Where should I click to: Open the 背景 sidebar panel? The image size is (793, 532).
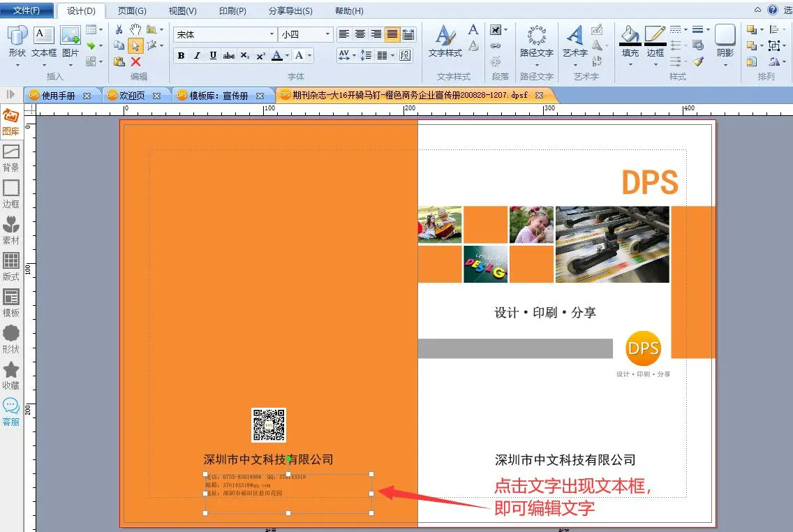pyautogui.click(x=10, y=158)
